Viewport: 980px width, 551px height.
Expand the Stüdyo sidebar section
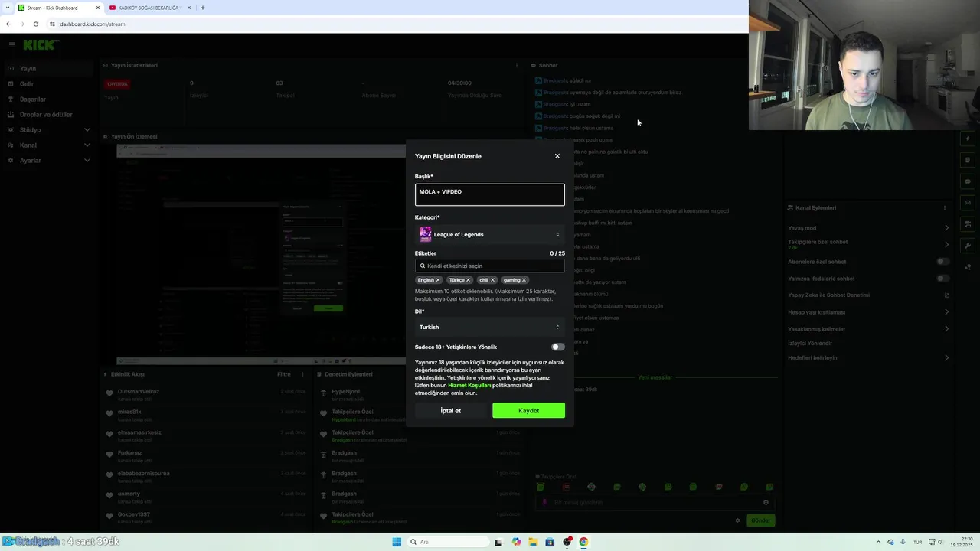[x=47, y=130]
